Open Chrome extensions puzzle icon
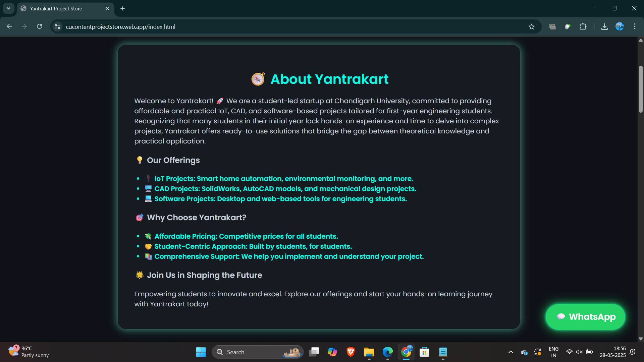Image resolution: width=644 pixels, height=362 pixels. click(583, 26)
